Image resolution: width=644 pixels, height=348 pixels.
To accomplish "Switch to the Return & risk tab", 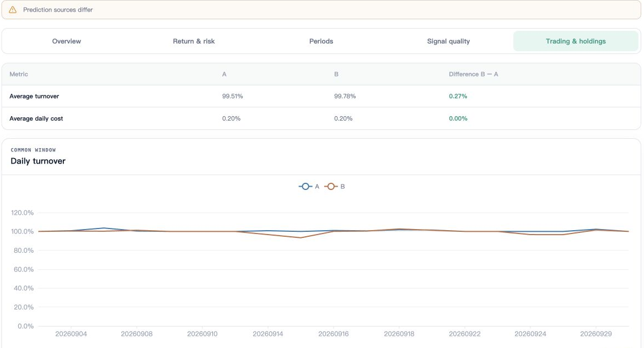I will pyautogui.click(x=194, y=41).
